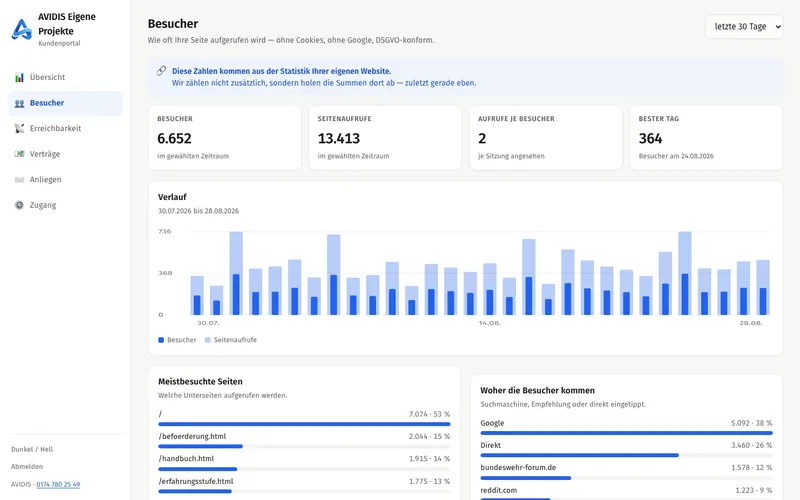Click the Besucher people icon
800x500 pixels.
tap(19, 103)
